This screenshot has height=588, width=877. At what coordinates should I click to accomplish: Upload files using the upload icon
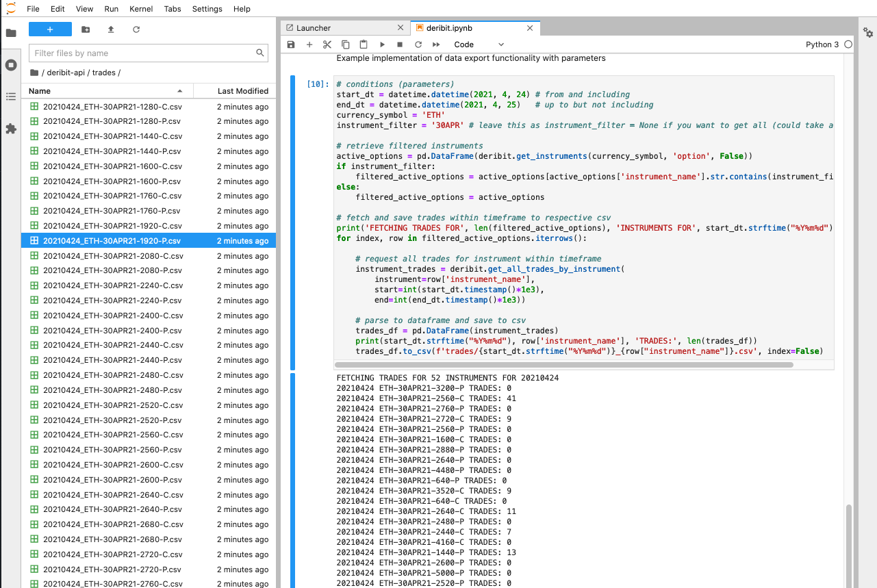110,29
